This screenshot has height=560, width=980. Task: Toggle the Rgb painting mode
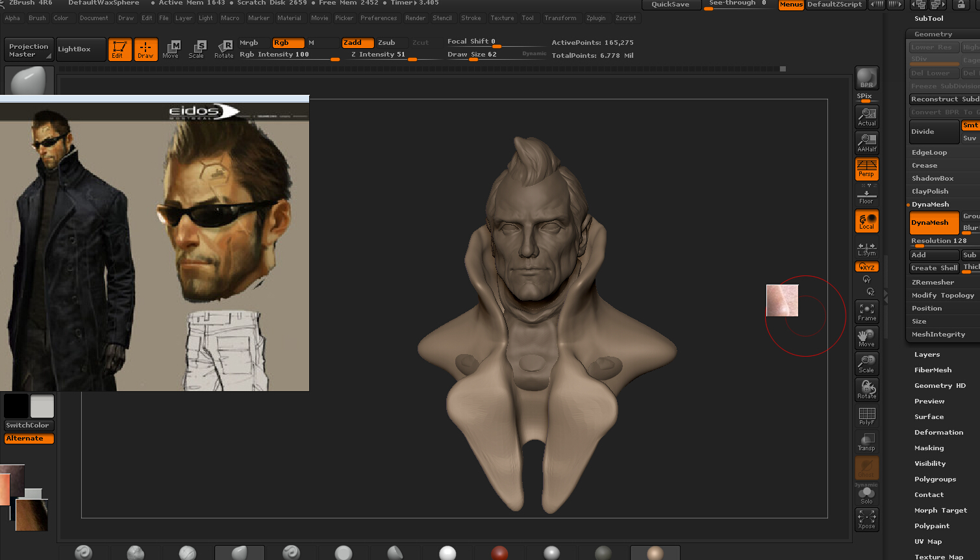(x=288, y=43)
